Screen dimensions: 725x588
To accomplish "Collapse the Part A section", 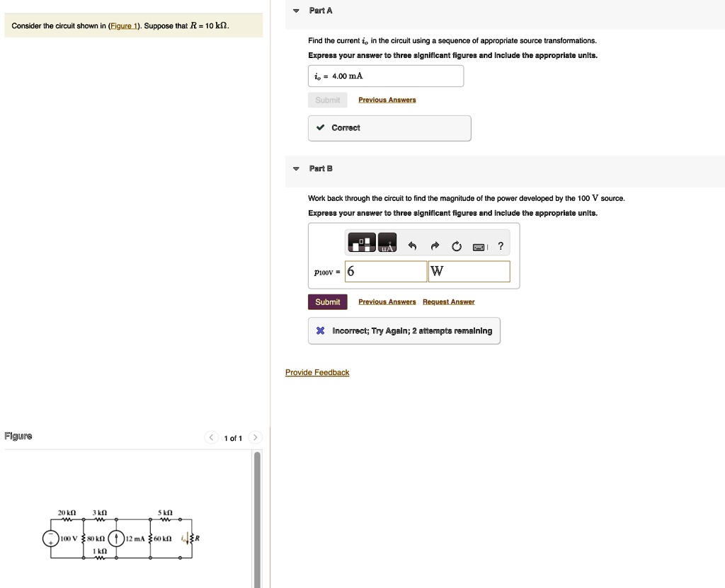I will (295, 10).
